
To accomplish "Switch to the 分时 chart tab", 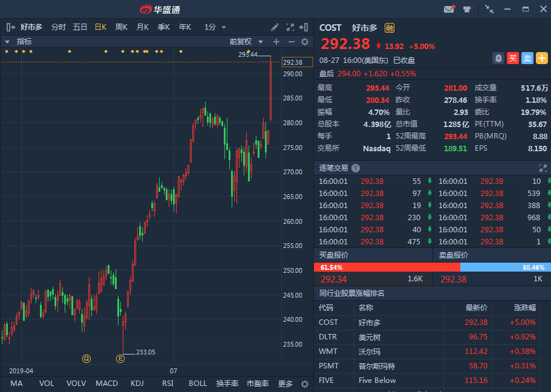I will click(59, 27).
